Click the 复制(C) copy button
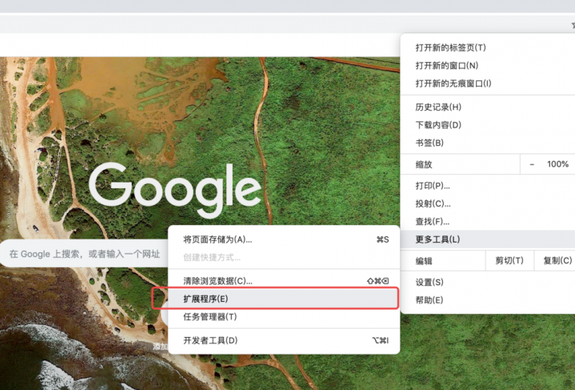 (x=556, y=261)
